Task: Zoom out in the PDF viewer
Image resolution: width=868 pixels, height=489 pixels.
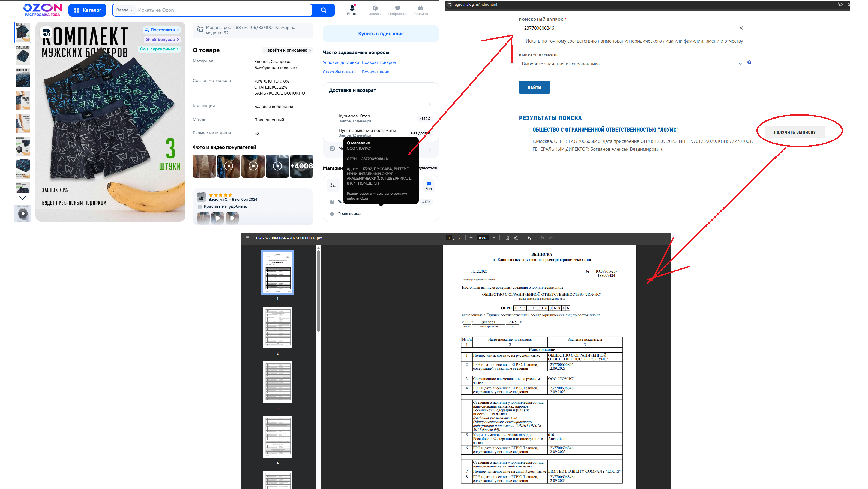Action: (471, 238)
